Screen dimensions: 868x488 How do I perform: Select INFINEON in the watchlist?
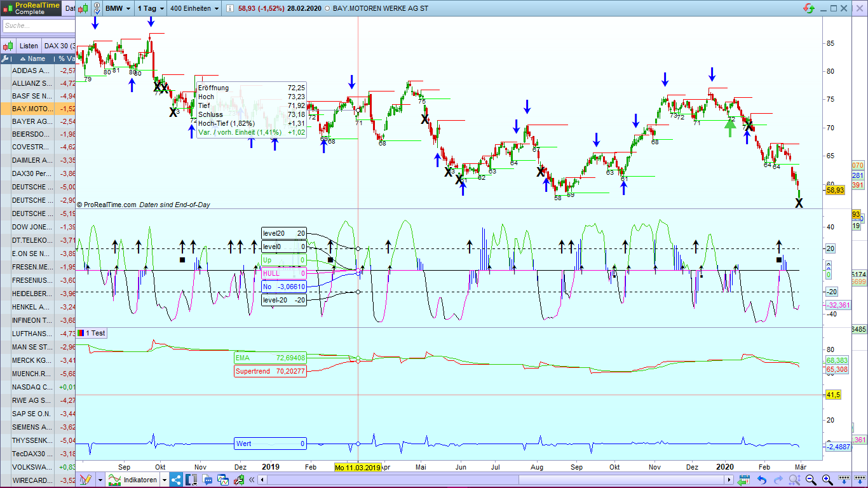coord(38,320)
